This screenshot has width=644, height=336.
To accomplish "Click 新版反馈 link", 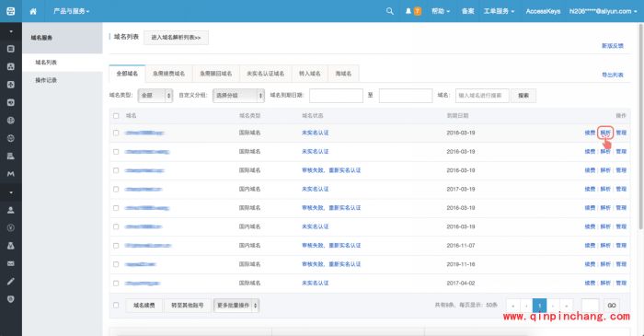I will coord(613,46).
